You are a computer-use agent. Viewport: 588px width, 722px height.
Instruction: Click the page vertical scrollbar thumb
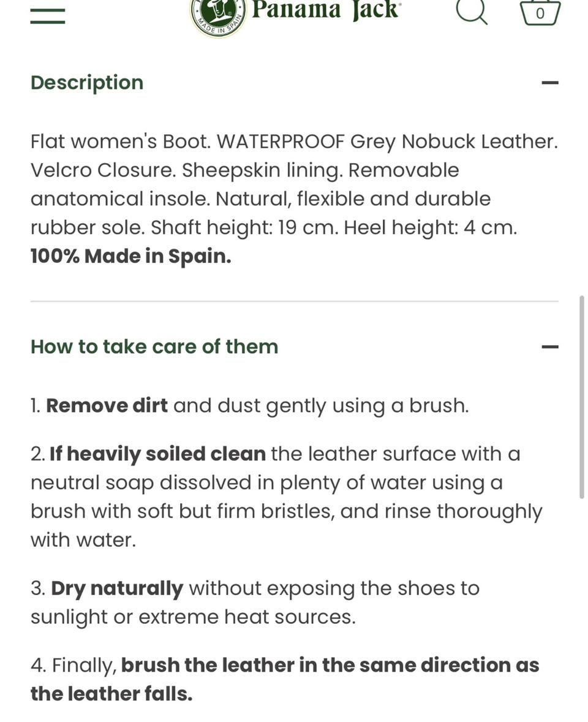pyautogui.click(x=582, y=397)
